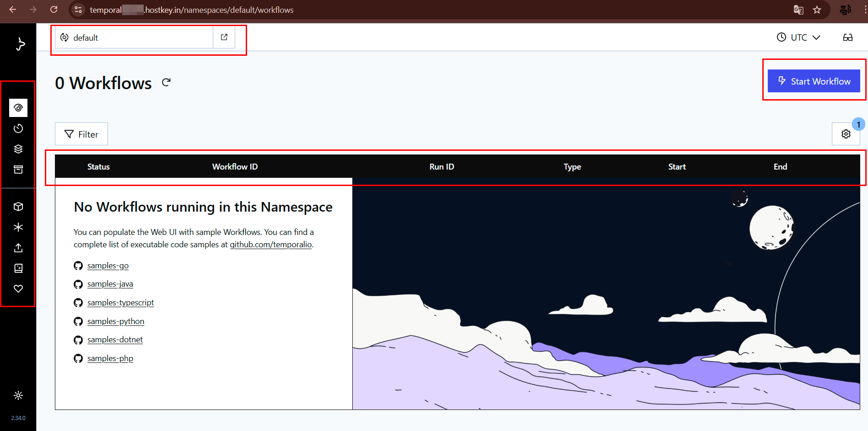
Task: Toggle Labs mode glasses icon
Action: (847, 37)
